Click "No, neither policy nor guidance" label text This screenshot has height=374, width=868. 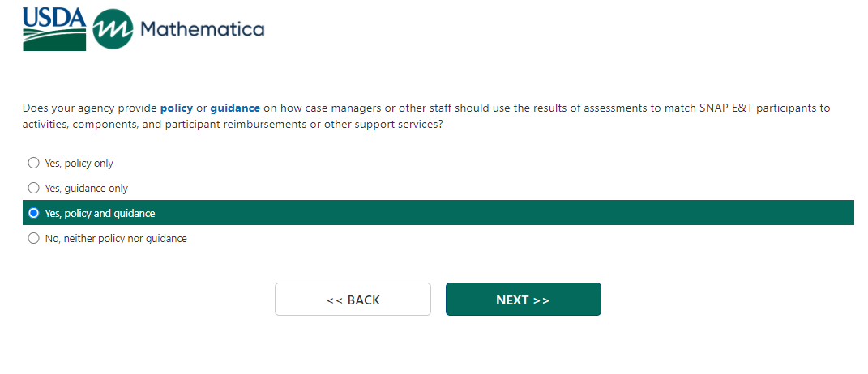pyautogui.click(x=116, y=238)
